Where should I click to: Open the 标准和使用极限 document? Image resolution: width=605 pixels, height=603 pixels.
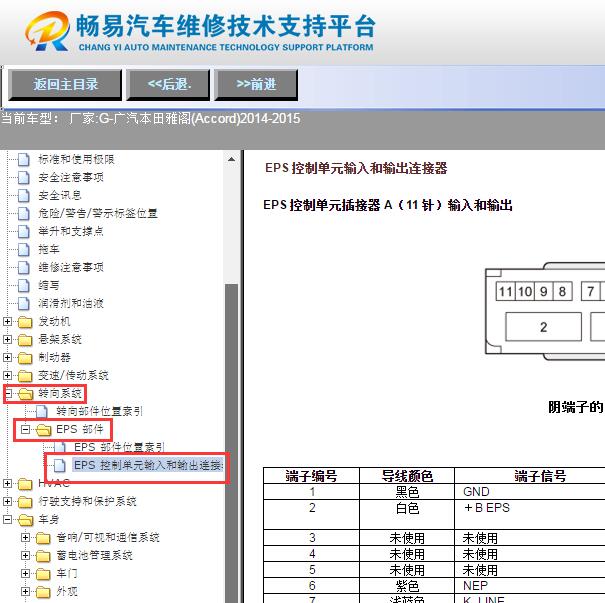tap(76, 159)
